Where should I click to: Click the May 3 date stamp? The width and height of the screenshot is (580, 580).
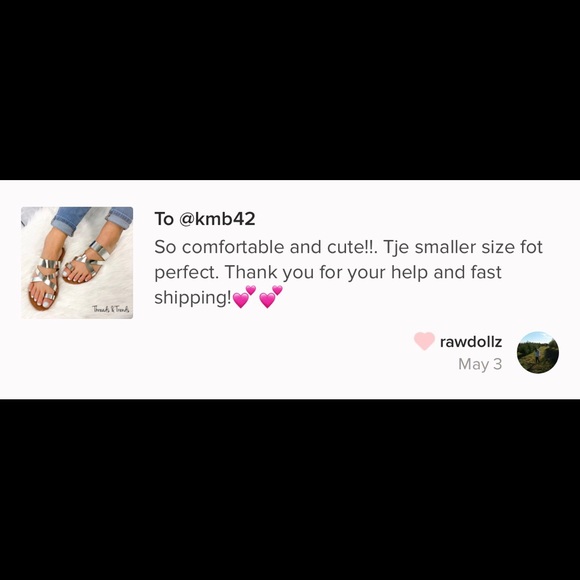click(x=480, y=364)
